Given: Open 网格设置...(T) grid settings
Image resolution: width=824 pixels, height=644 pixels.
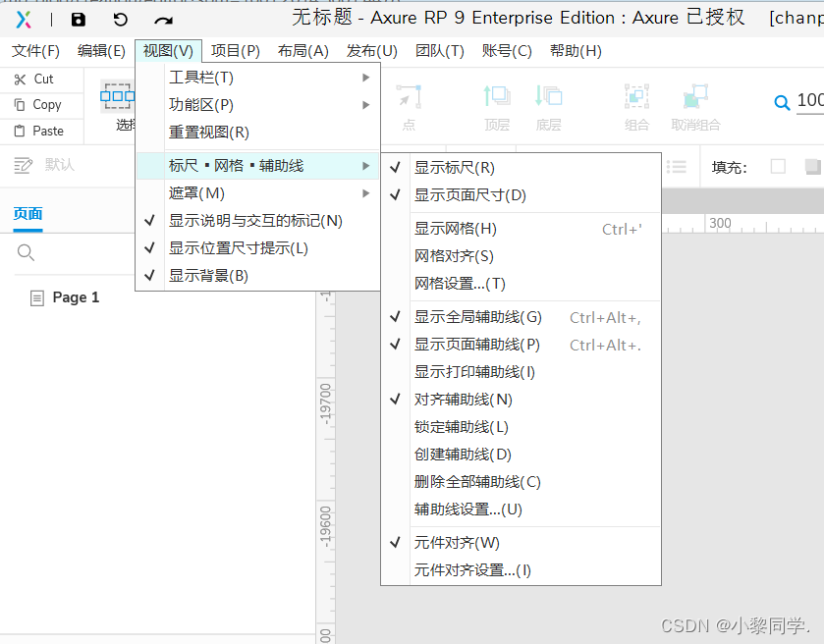Looking at the screenshot, I should [x=521, y=284].
